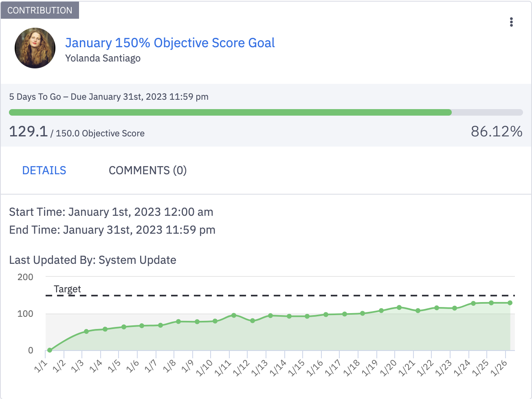This screenshot has height=399, width=532.
Task: Select the CONTRIBUTION label badge
Action: tap(39, 11)
